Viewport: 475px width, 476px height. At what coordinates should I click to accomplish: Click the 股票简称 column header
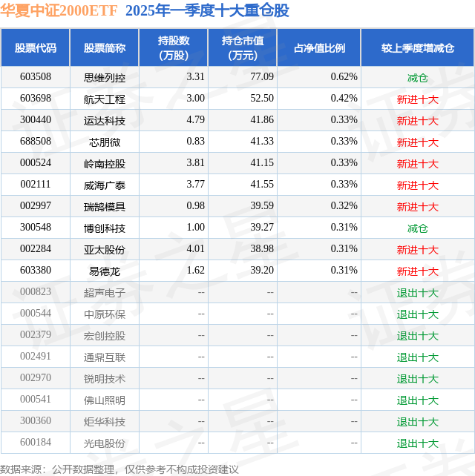(x=105, y=47)
